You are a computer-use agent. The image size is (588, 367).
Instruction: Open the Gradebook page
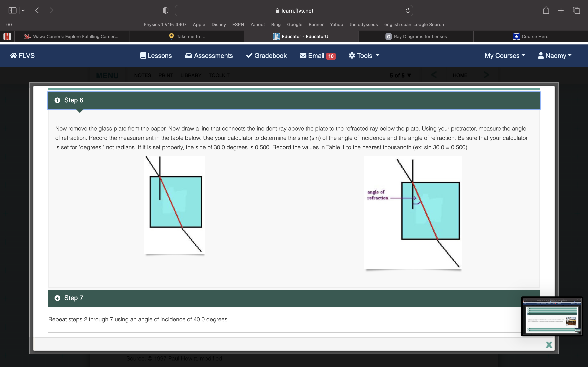pyautogui.click(x=266, y=56)
